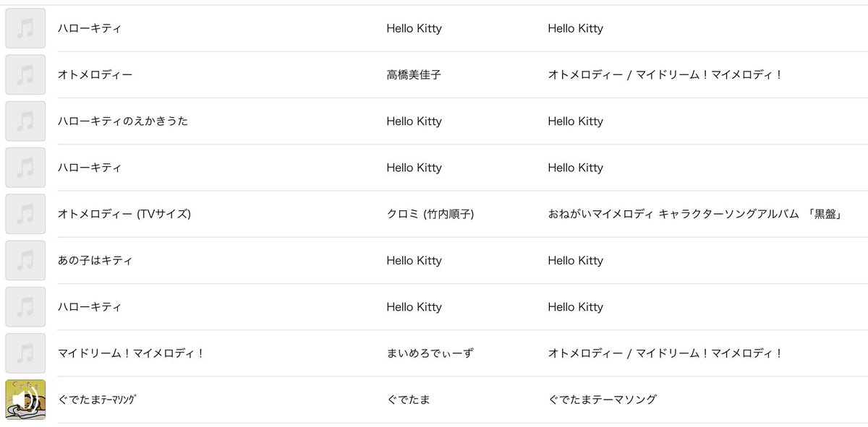Open artist ぐでたま
868x427 pixels.
(x=409, y=400)
